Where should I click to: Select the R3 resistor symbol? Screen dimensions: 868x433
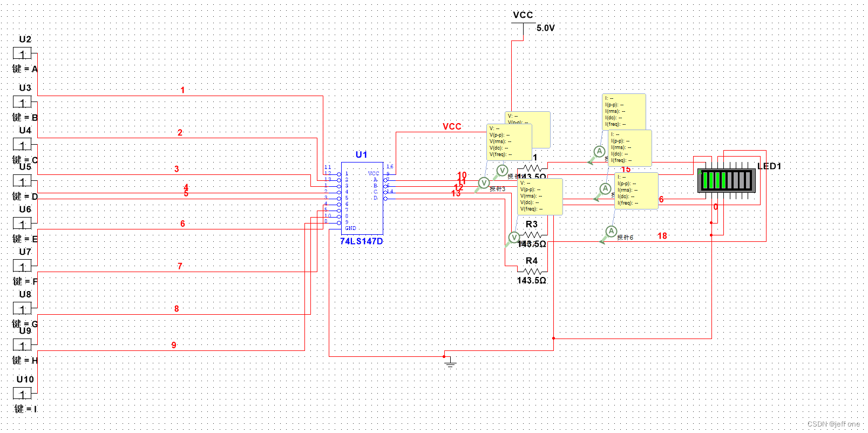point(532,235)
